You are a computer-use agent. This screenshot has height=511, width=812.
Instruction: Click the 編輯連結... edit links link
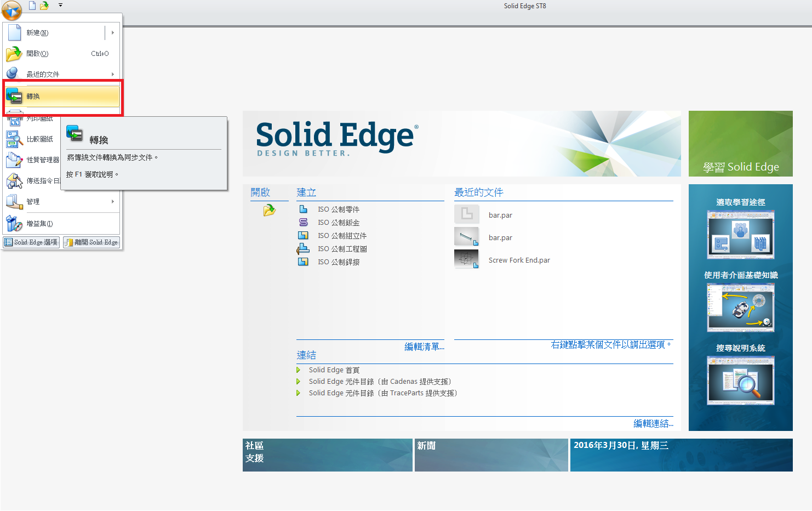pyautogui.click(x=653, y=423)
